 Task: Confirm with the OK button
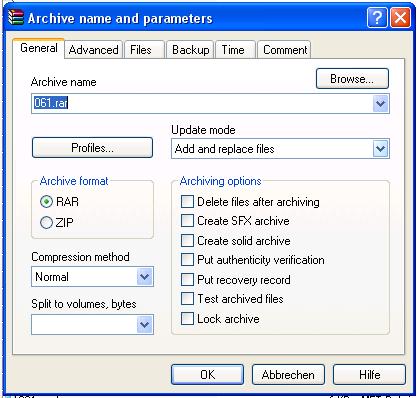[207, 375]
